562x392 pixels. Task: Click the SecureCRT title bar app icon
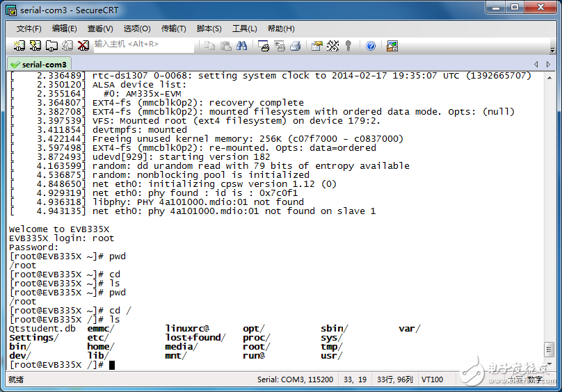point(11,10)
